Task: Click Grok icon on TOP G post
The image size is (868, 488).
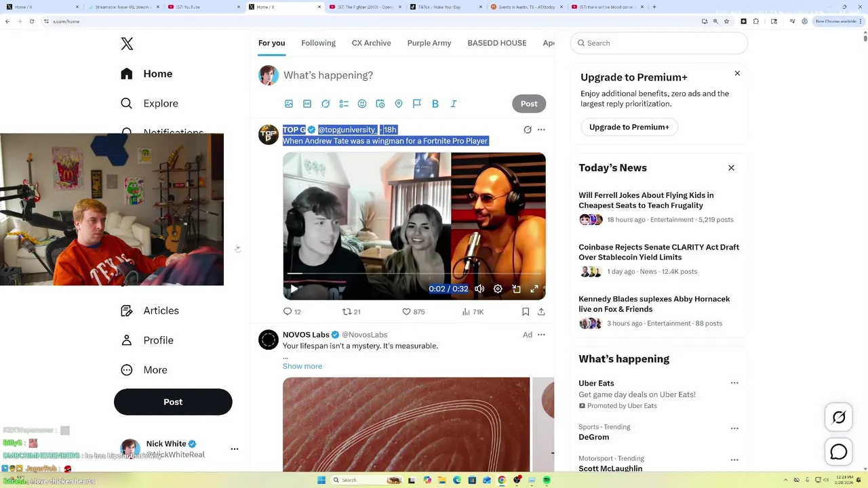Action: coord(528,129)
